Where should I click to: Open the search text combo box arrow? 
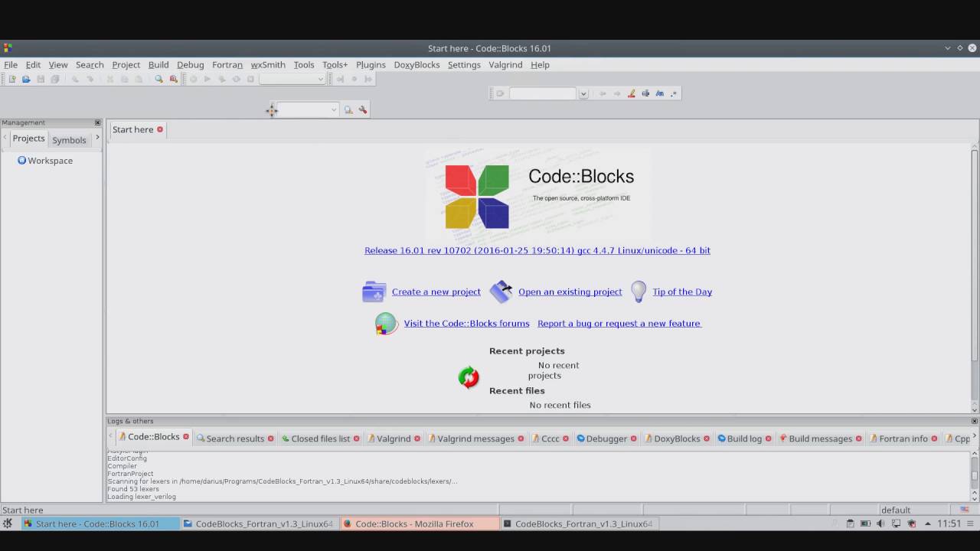583,93
